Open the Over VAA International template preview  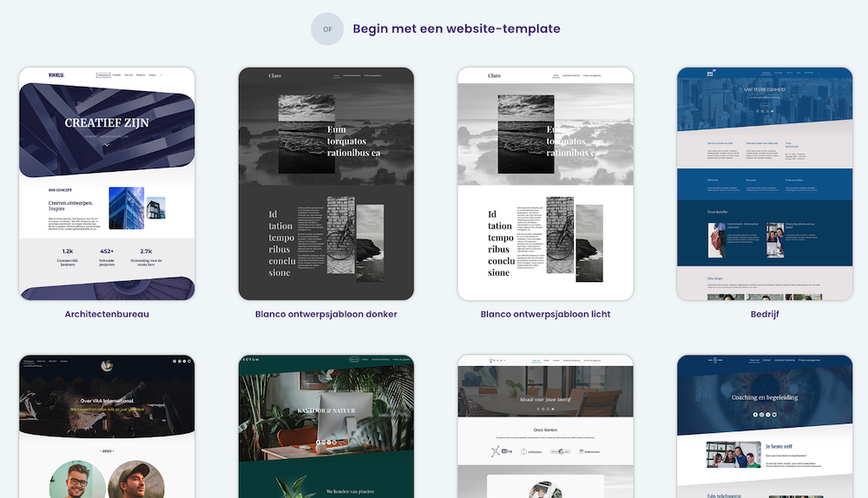pyautogui.click(x=107, y=427)
